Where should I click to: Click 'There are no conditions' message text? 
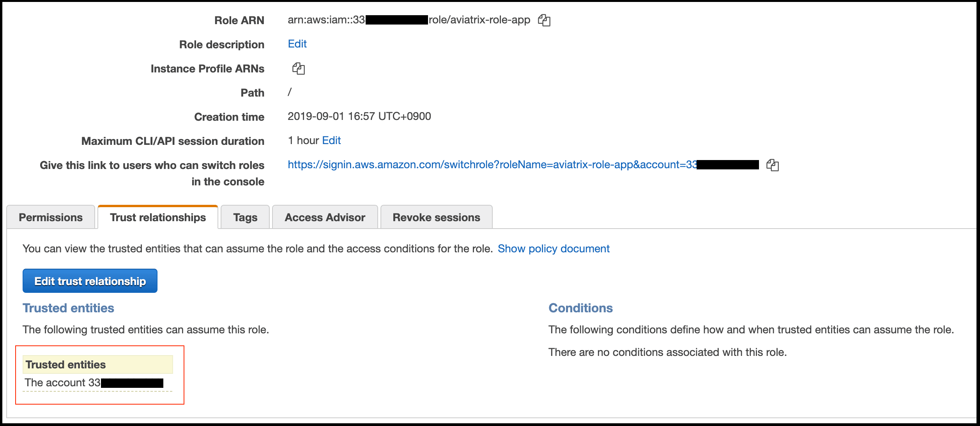(667, 352)
